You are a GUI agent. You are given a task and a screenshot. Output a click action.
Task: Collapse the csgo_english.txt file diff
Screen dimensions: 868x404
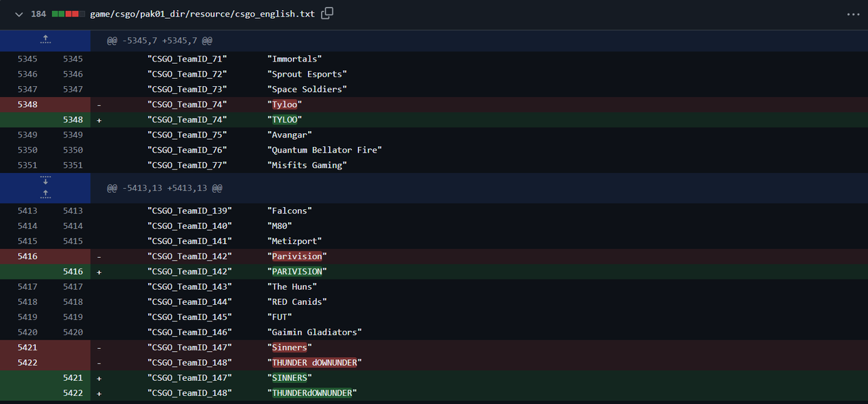19,14
